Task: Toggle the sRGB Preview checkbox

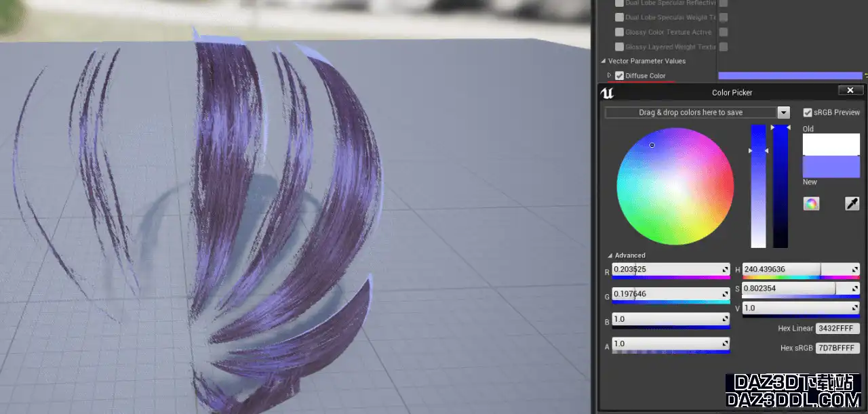Action: tap(808, 112)
